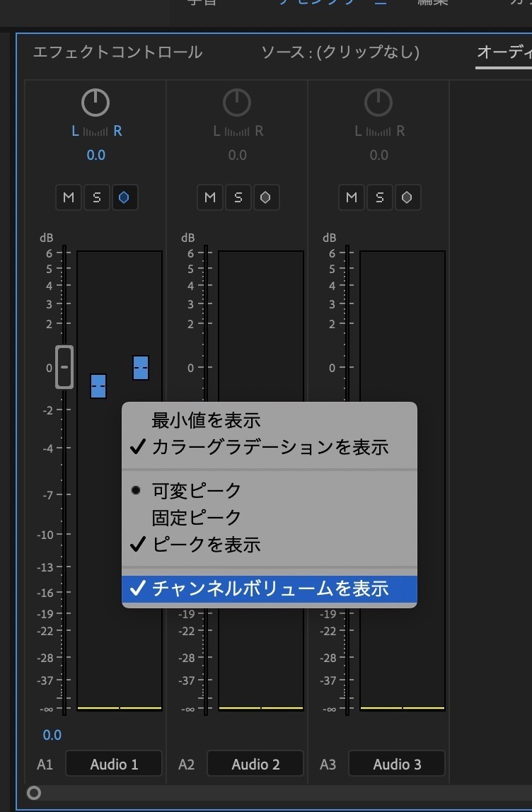Viewport: 532px width, 812px height.
Task: Click the Audio 1 volume fader handle
Action: 64,367
